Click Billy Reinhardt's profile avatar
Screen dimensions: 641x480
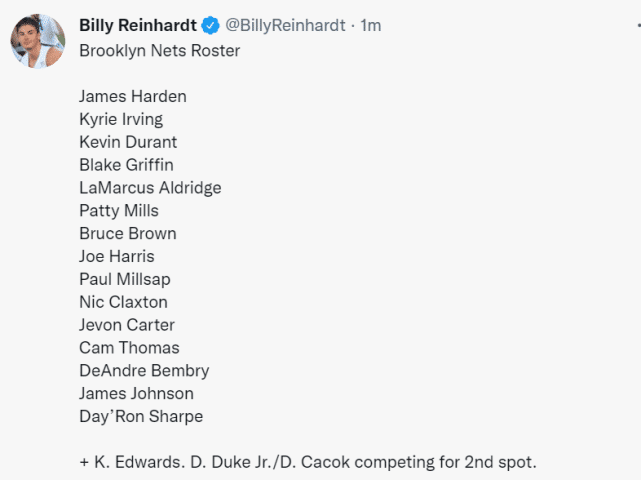(x=37, y=41)
